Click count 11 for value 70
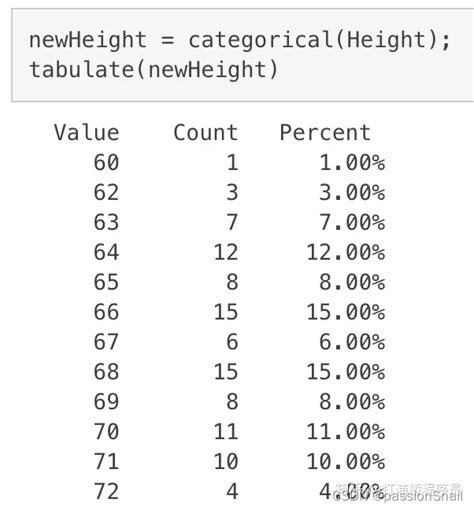 tap(226, 432)
